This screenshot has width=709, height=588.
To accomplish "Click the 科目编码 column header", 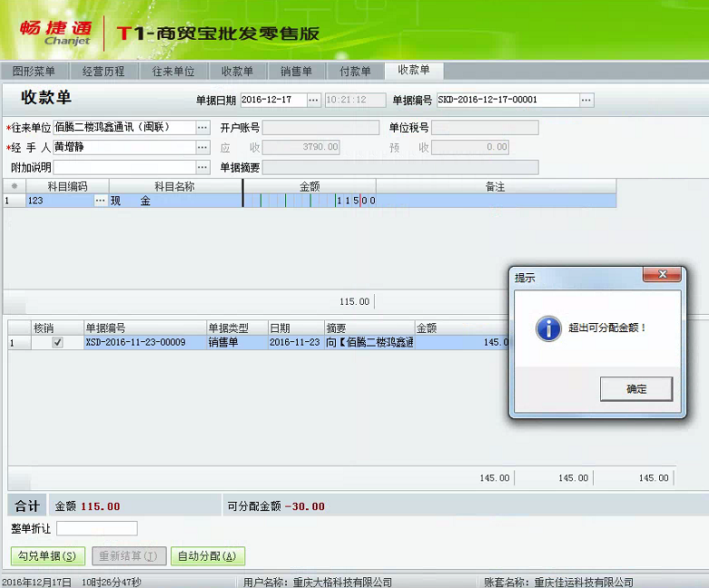I will 67,186.
